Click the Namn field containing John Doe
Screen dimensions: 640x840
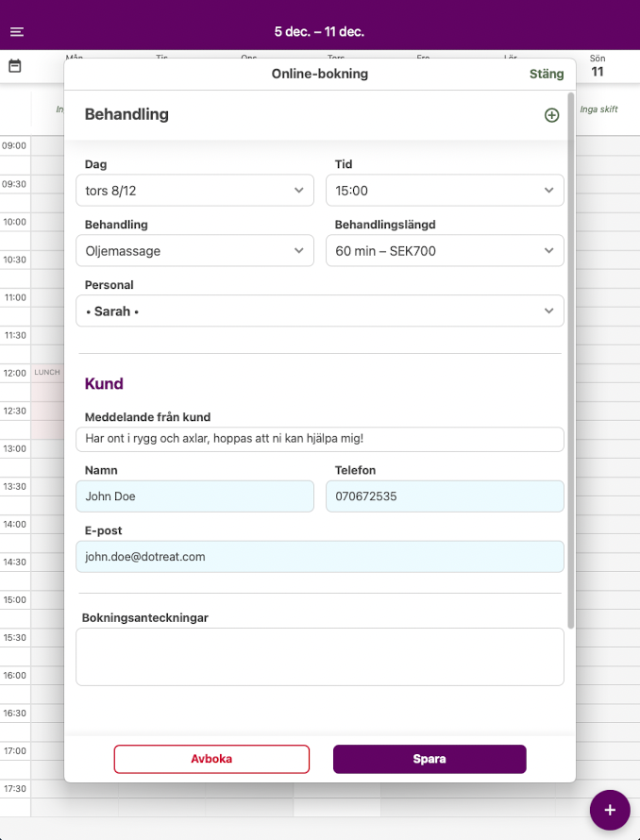194,496
